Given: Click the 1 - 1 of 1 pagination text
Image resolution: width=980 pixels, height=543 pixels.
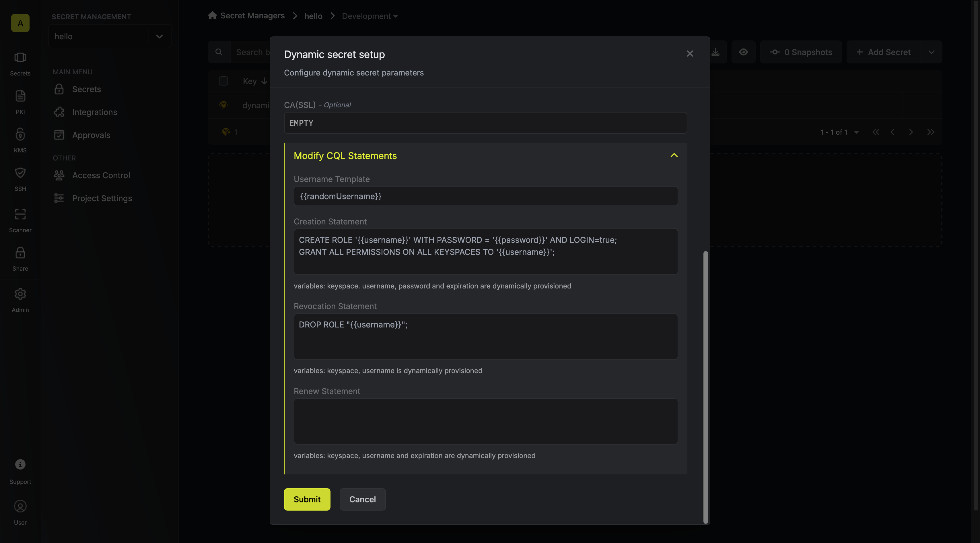Looking at the screenshot, I should point(834,132).
